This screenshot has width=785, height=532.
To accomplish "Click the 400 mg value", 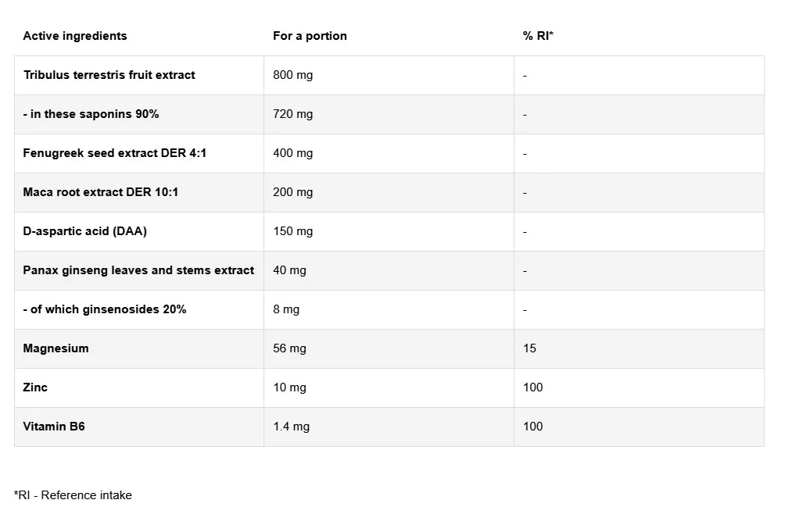I will click(x=292, y=153).
